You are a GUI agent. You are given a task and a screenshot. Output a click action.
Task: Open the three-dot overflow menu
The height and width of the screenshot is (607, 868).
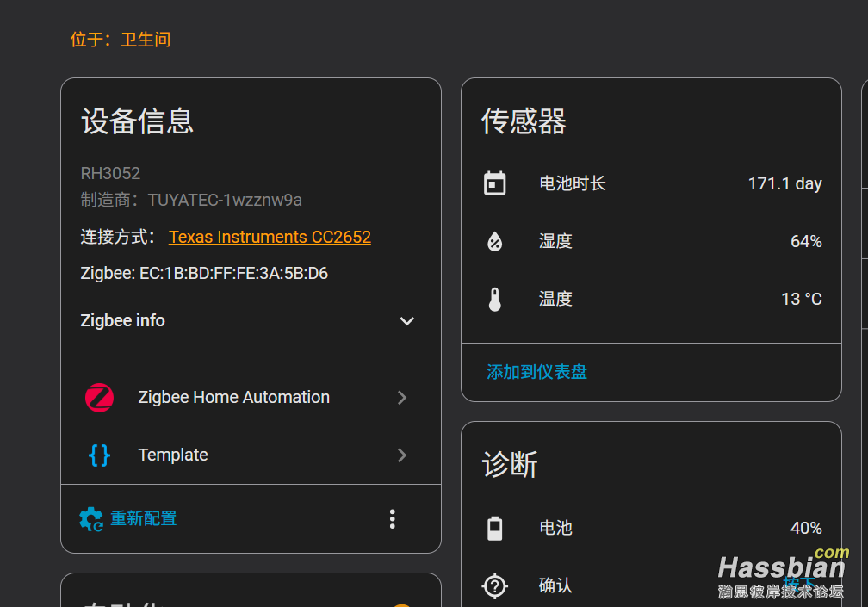pyautogui.click(x=392, y=518)
